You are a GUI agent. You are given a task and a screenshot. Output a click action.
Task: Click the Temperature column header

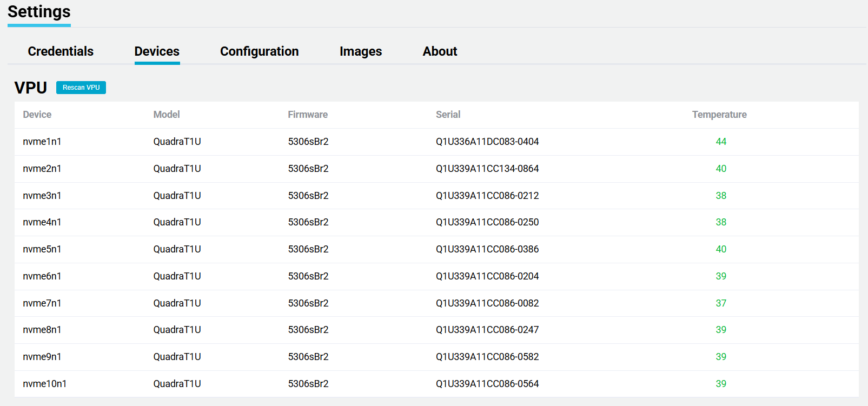click(x=719, y=115)
